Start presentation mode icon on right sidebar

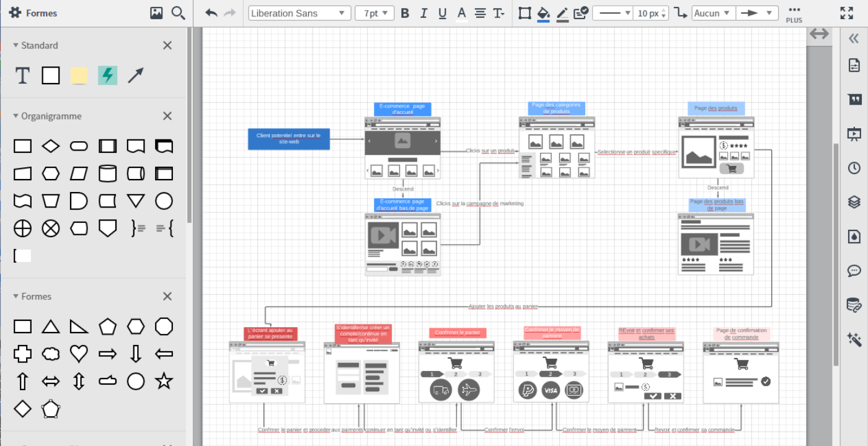pos(854,134)
